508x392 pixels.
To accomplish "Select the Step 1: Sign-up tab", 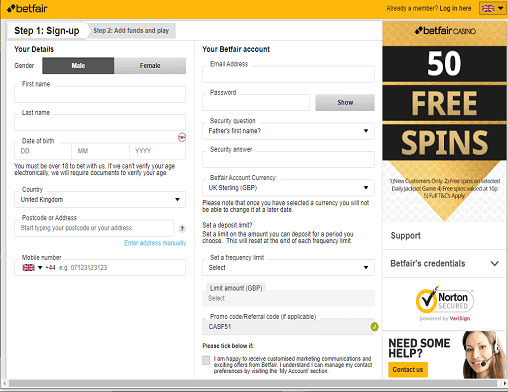I will [x=47, y=31].
